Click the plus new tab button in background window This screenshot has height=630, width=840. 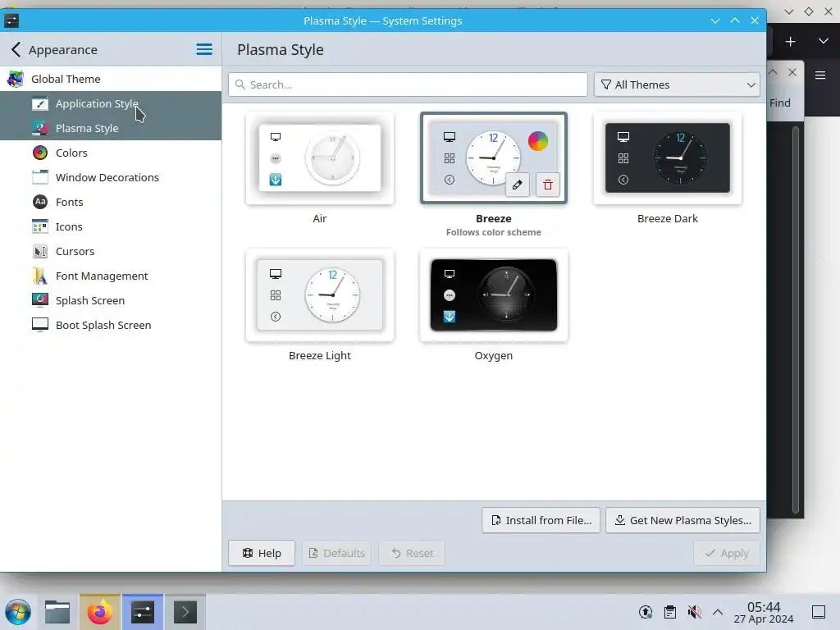click(790, 42)
